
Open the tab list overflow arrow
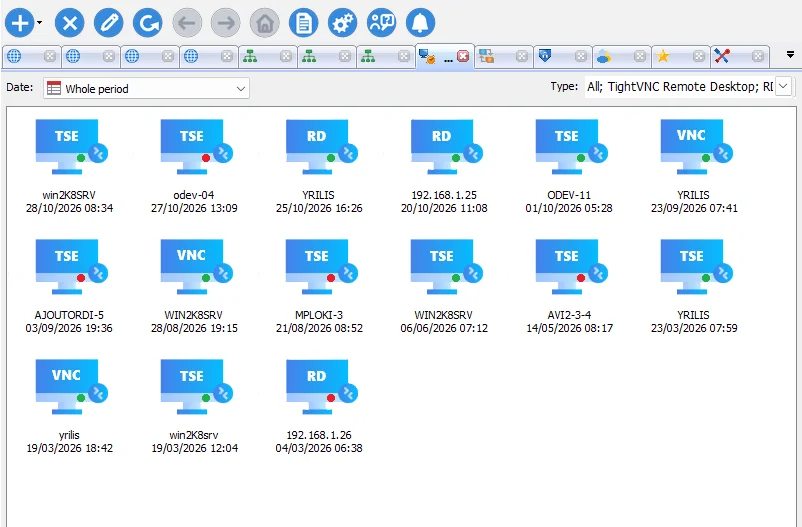point(790,54)
